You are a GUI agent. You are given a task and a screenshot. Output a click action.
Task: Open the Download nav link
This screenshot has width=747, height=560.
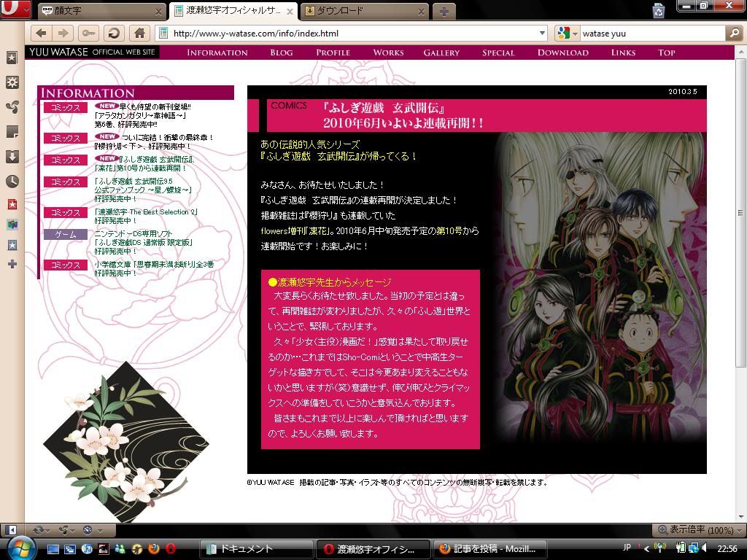coord(563,52)
